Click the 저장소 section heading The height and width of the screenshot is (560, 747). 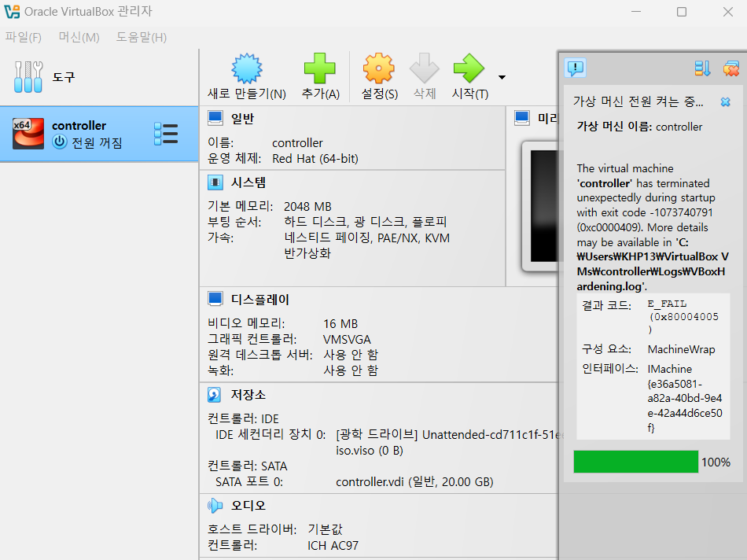(x=248, y=395)
